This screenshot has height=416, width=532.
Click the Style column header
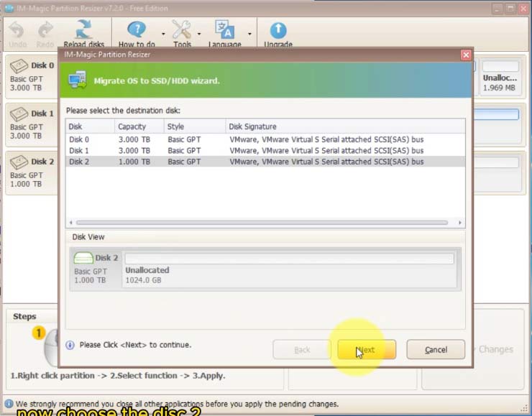195,126
